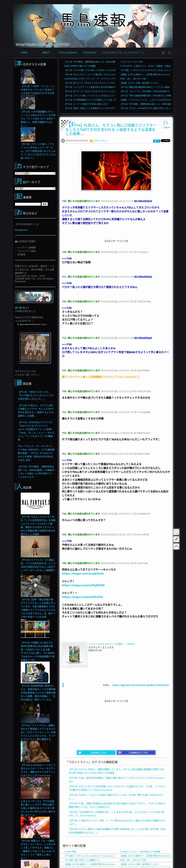Click the Dragon Quest III box art thumbnail
Image resolution: width=186 pixels, height=868 pixels.
tap(74, 654)
